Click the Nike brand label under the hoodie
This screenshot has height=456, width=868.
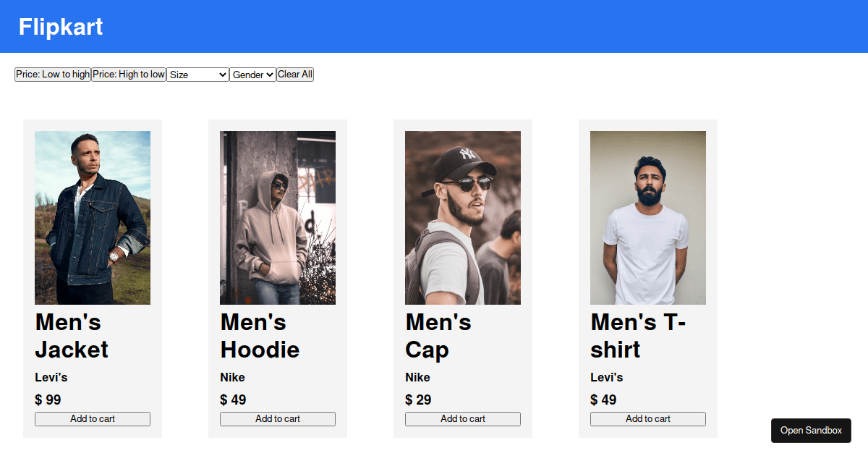pyautogui.click(x=231, y=377)
